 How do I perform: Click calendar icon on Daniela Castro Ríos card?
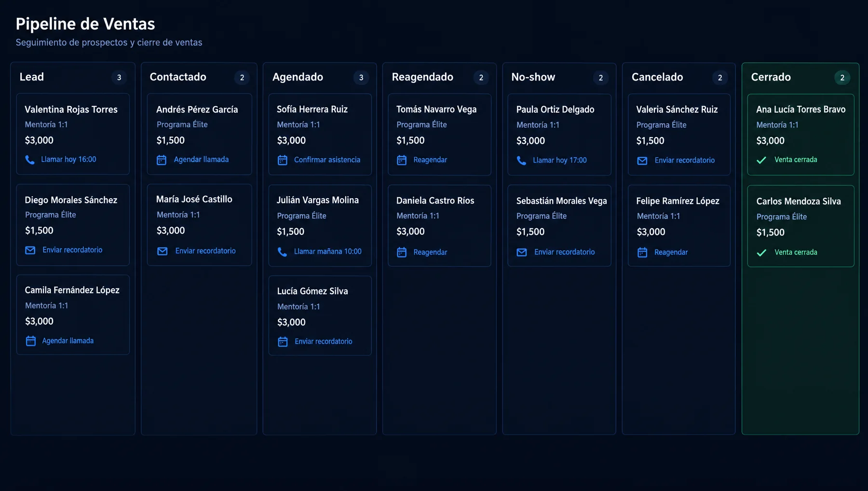click(402, 252)
